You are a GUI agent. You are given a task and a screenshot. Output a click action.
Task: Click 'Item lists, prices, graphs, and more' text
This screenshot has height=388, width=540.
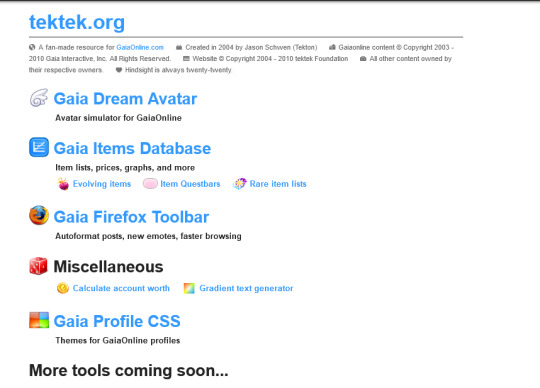[x=125, y=168]
